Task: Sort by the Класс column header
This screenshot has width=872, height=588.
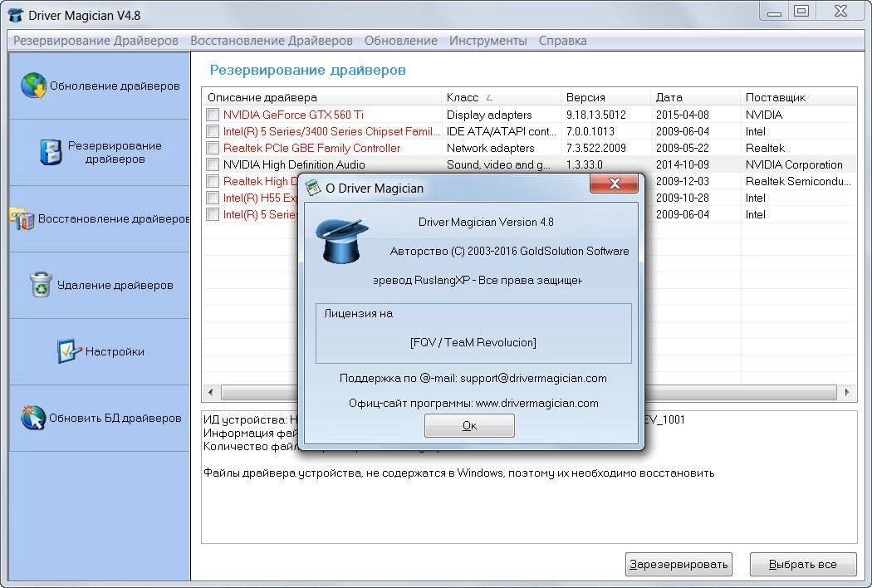Action: tap(502, 97)
